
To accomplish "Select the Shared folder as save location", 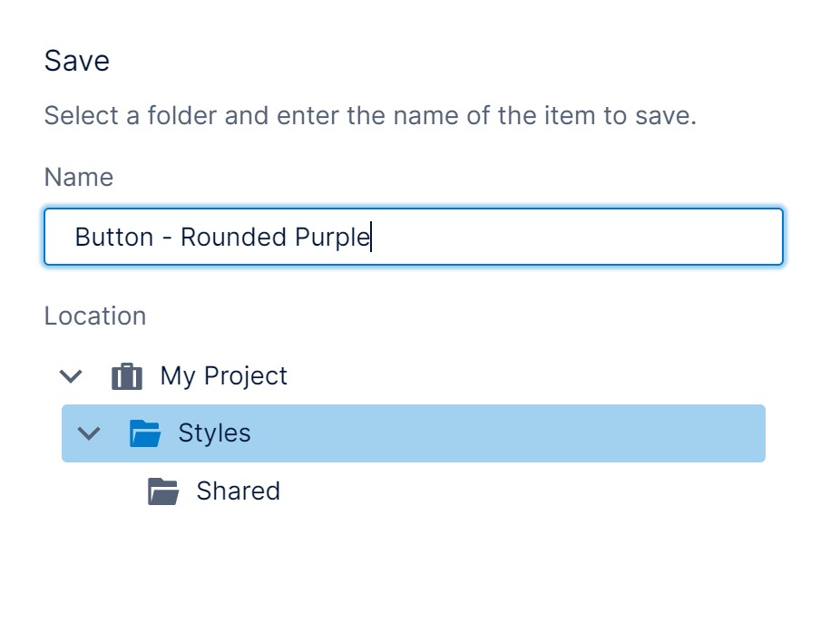I will pos(239,491).
